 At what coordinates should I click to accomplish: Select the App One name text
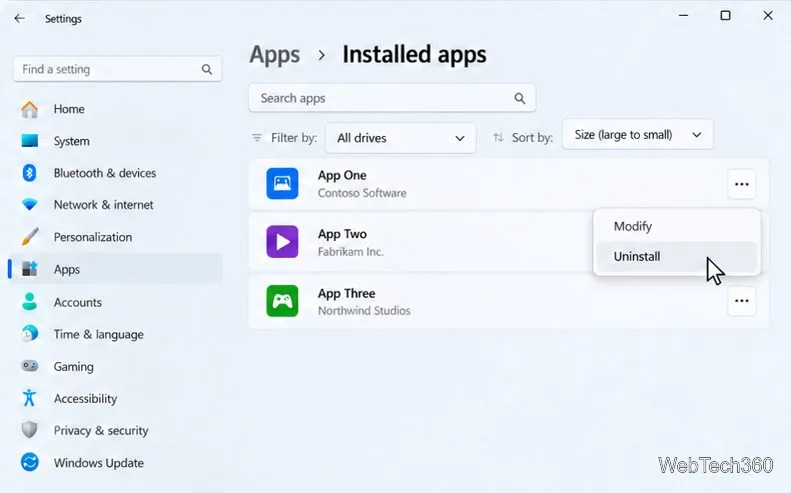[x=342, y=176]
